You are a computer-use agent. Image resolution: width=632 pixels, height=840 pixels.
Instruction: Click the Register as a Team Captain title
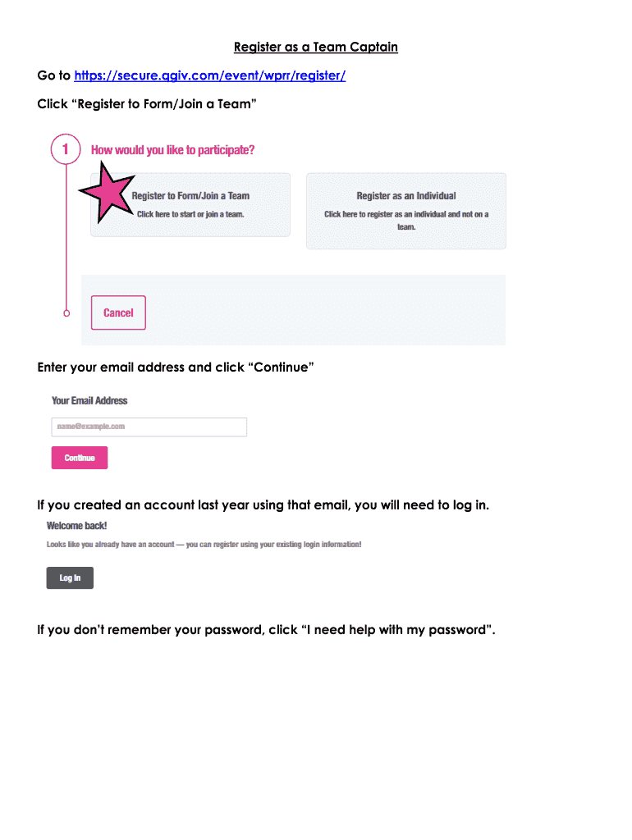(x=316, y=47)
